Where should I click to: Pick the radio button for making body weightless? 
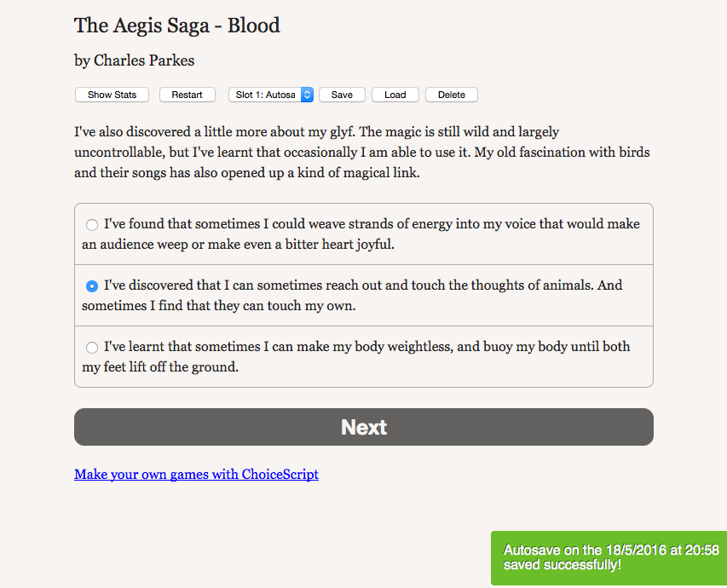point(92,348)
